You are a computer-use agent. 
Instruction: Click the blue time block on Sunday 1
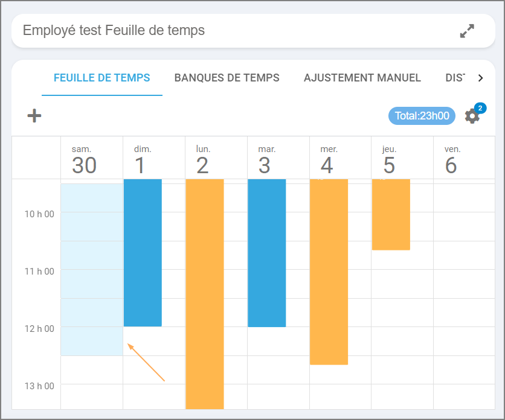click(143, 252)
